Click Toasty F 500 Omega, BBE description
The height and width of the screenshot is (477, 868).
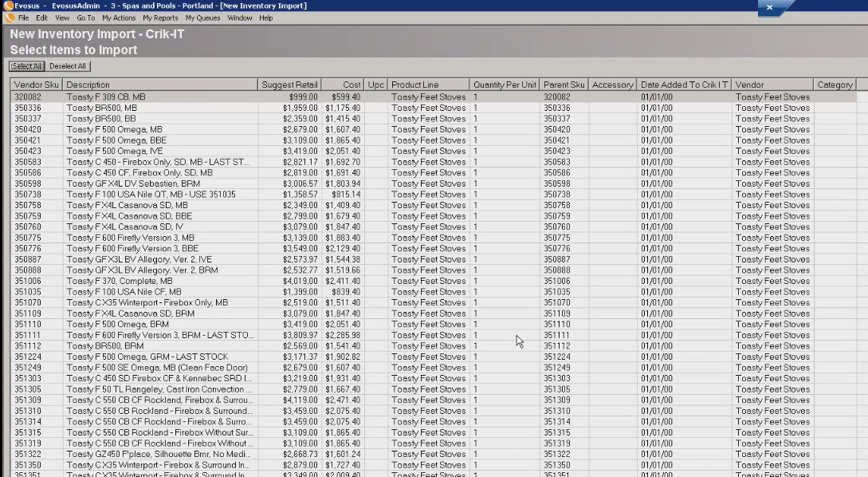coord(116,140)
